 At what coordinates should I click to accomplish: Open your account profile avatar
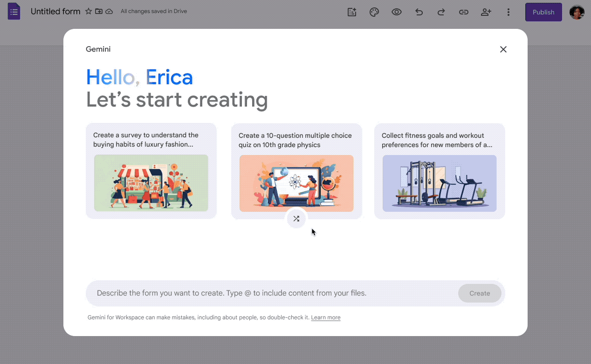coord(577,12)
